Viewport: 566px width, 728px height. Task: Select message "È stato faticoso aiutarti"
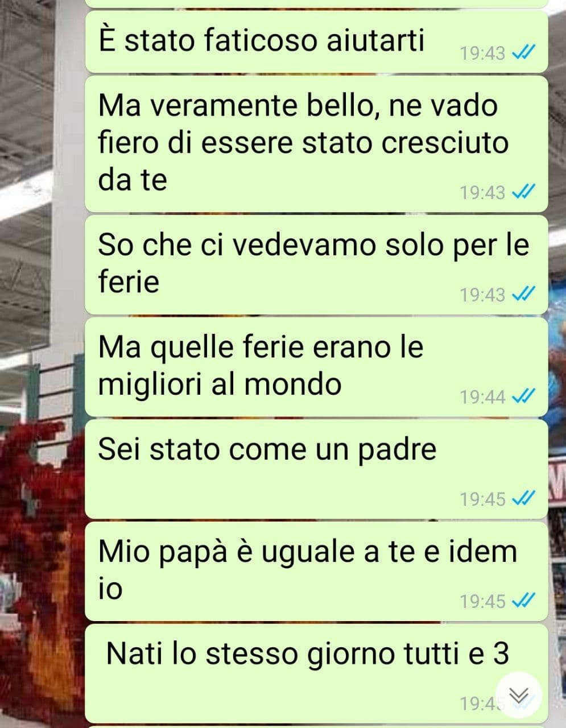pos(316,42)
